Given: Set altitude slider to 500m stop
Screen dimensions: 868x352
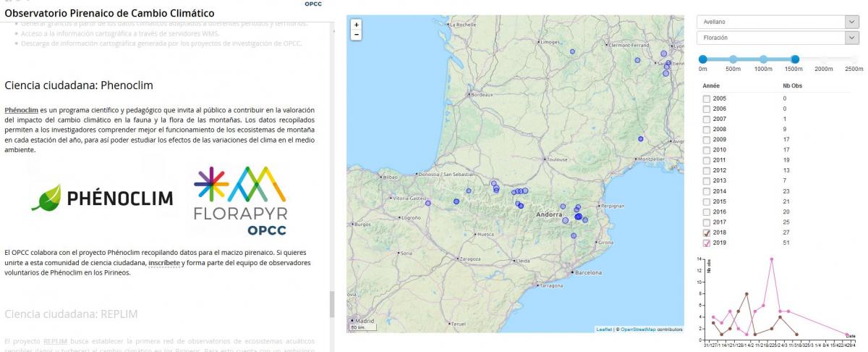Looking at the screenshot, I should [x=733, y=59].
